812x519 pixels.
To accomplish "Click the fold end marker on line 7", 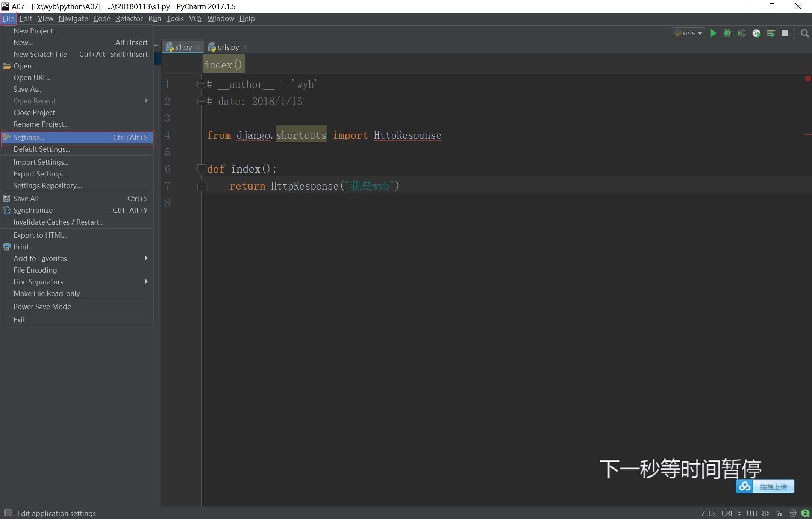I will 201,185.
